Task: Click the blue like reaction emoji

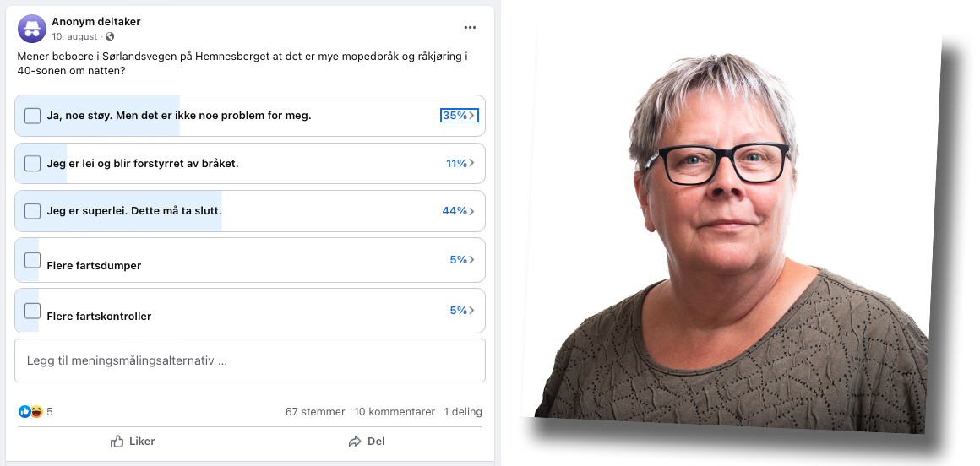Action: pyautogui.click(x=24, y=412)
